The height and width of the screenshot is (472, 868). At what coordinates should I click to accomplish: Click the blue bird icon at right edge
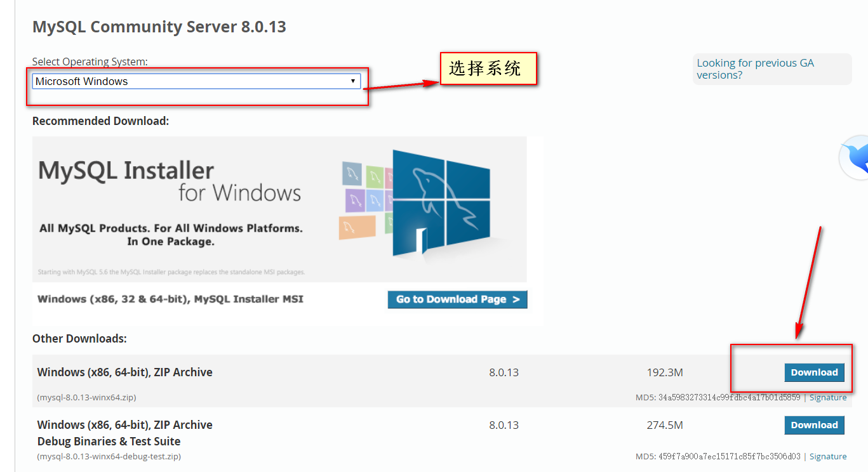pos(854,157)
